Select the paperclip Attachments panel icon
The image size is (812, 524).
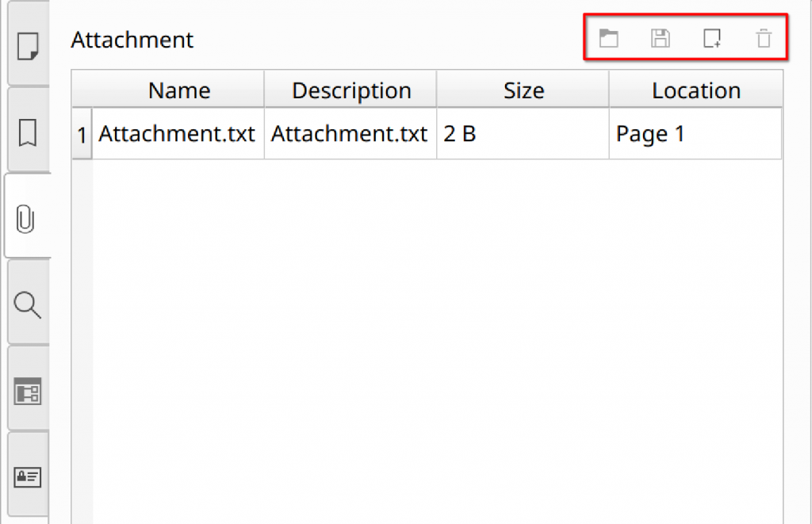click(x=26, y=220)
